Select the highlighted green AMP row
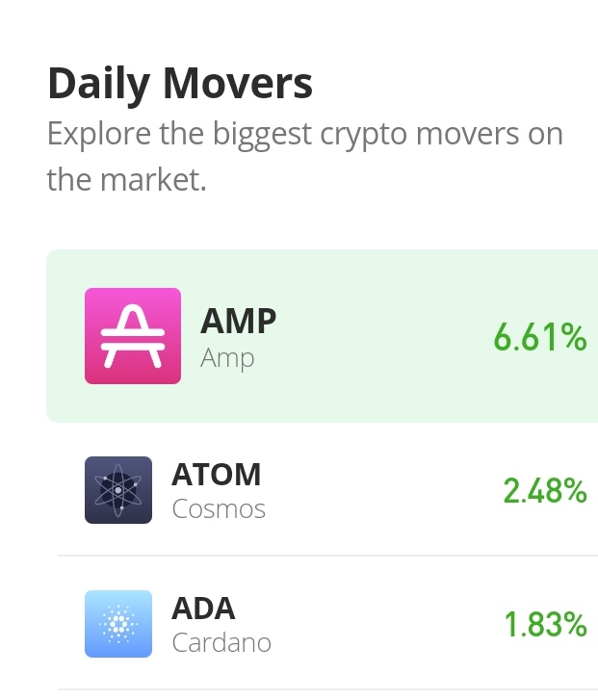Image resolution: width=598 pixels, height=700 pixels. [322, 336]
